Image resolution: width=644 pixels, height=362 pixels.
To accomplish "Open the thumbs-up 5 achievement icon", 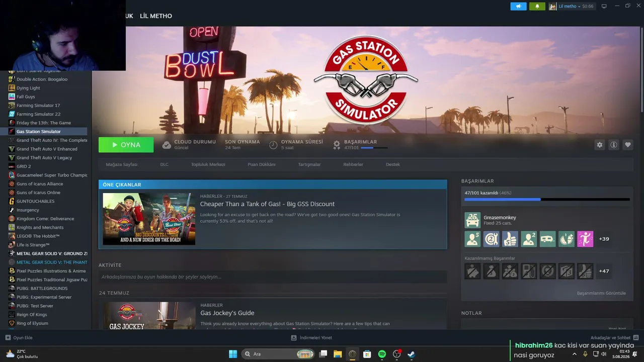I will pyautogui.click(x=510, y=239).
